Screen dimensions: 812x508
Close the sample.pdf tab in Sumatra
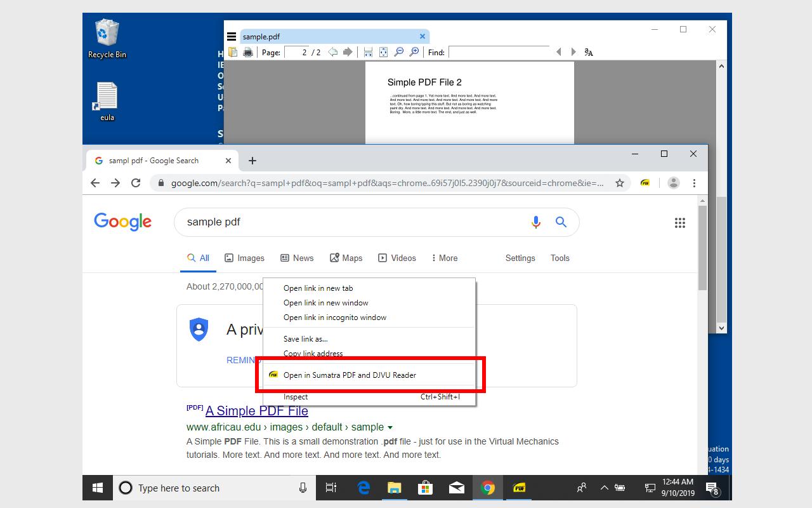422,36
